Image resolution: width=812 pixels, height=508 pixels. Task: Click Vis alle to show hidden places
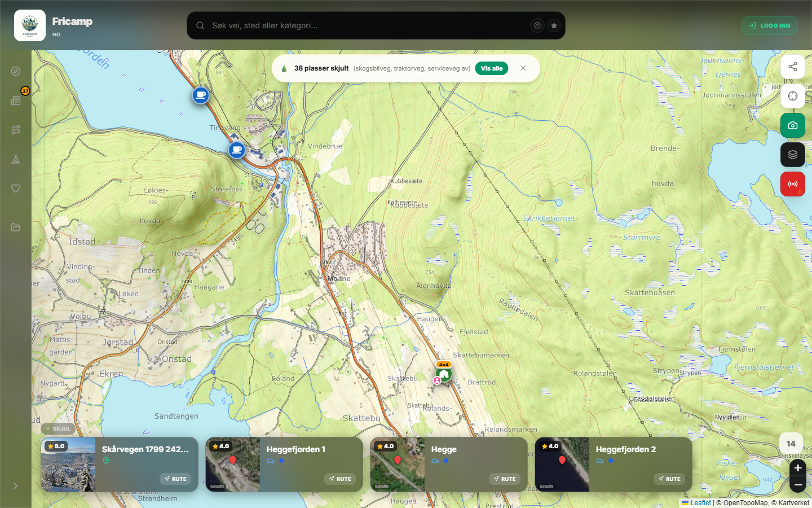point(492,68)
